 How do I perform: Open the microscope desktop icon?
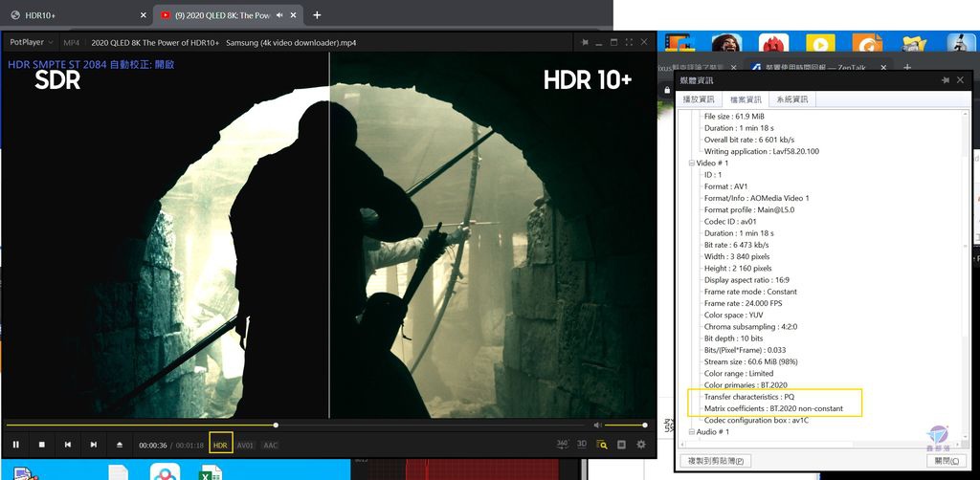click(x=961, y=42)
